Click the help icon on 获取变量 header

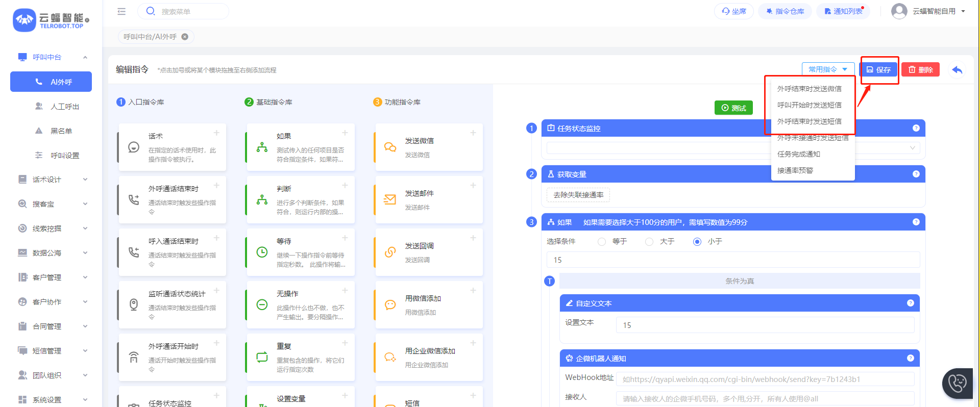point(916,174)
